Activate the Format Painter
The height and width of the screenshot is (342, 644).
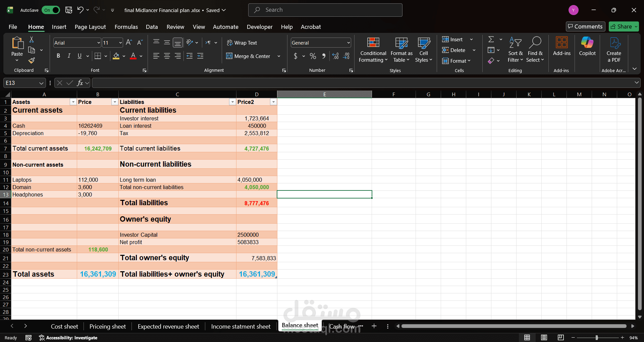pyautogui.click(x=32, y=61)
